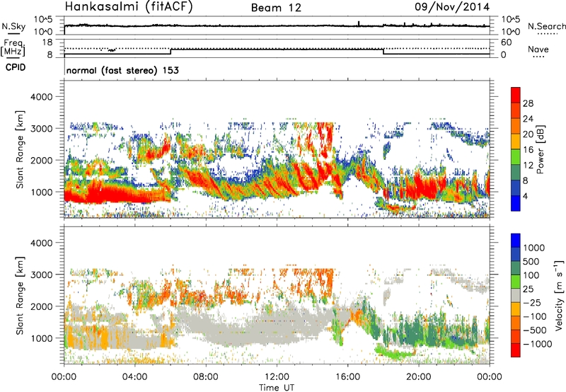Click the frequency step-up near 06:00
This screenshot has width=566, height=392.
pos(171,51)
